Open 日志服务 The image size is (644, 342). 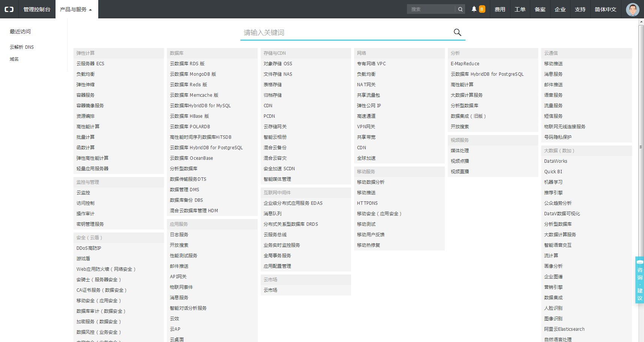coord(179,235)
